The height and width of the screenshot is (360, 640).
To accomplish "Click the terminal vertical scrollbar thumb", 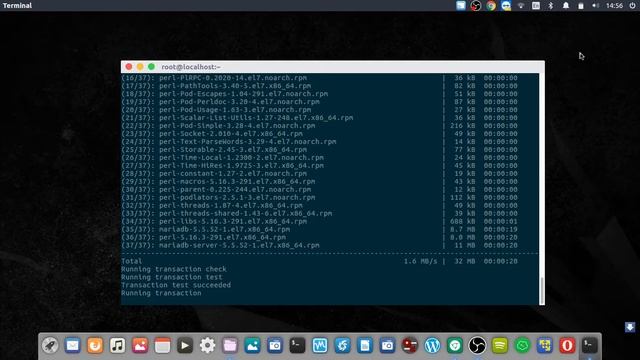I will click(x=542, y=291).
